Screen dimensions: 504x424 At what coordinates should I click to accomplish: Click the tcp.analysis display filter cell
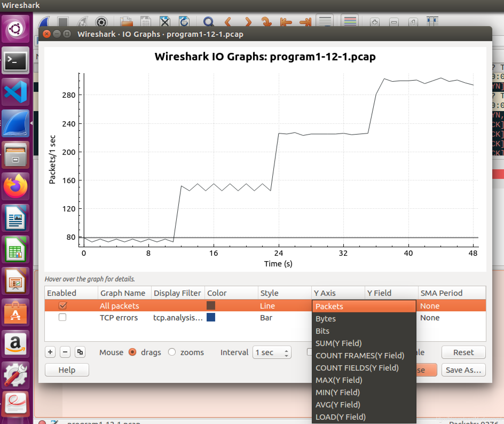pos(178,317)
